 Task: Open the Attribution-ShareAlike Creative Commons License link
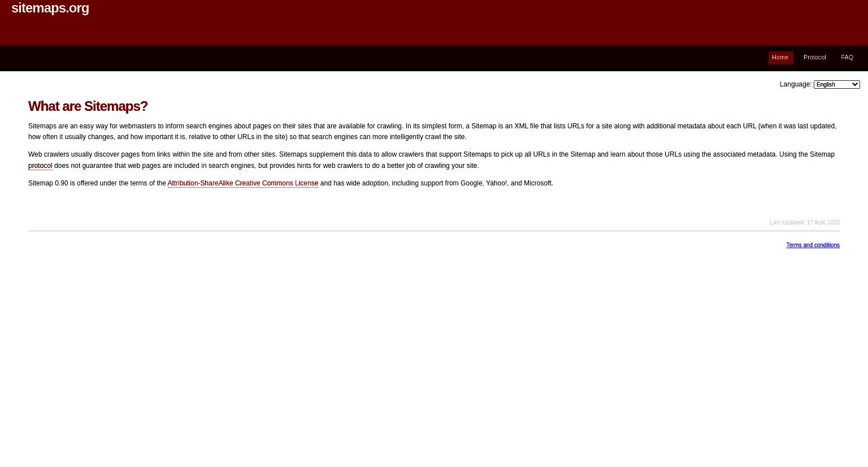tap(243, 183)
